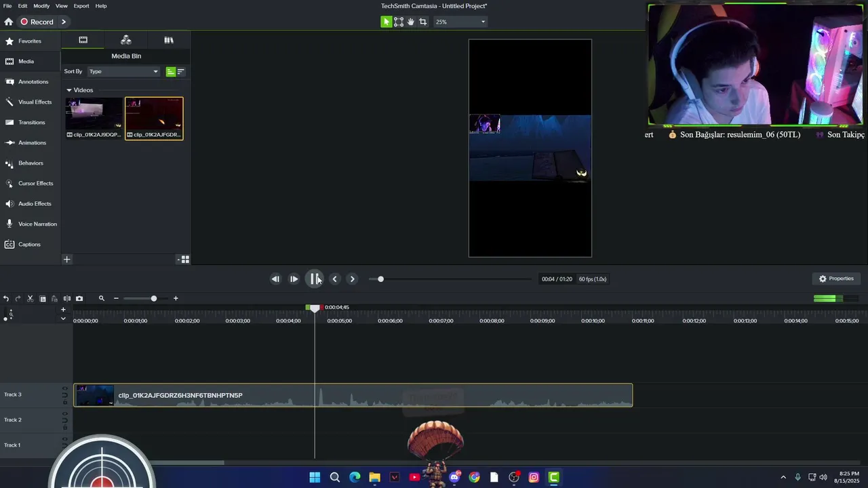Click the timeline zoom magnifier icon
This screenshot has height=488, width=868.
pos(102,299)
